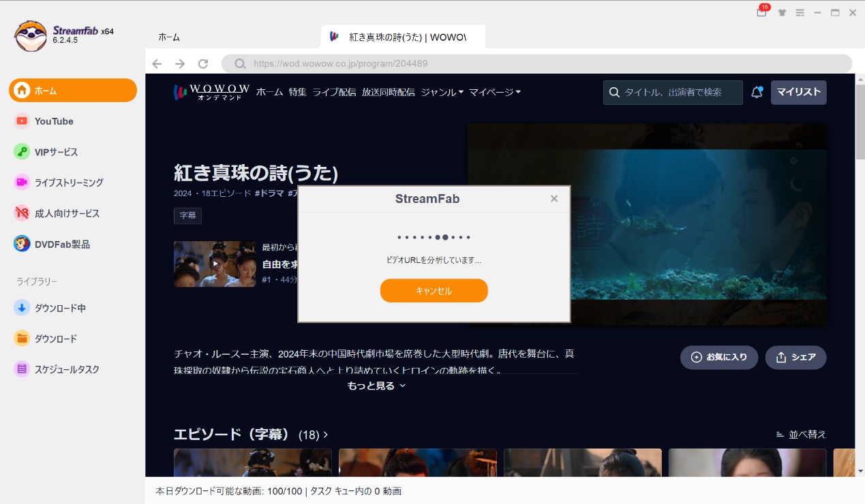Click the address bar search magnifier icon
The width and height of the screenshot is (865, 504).
click(x=240, y=63)
